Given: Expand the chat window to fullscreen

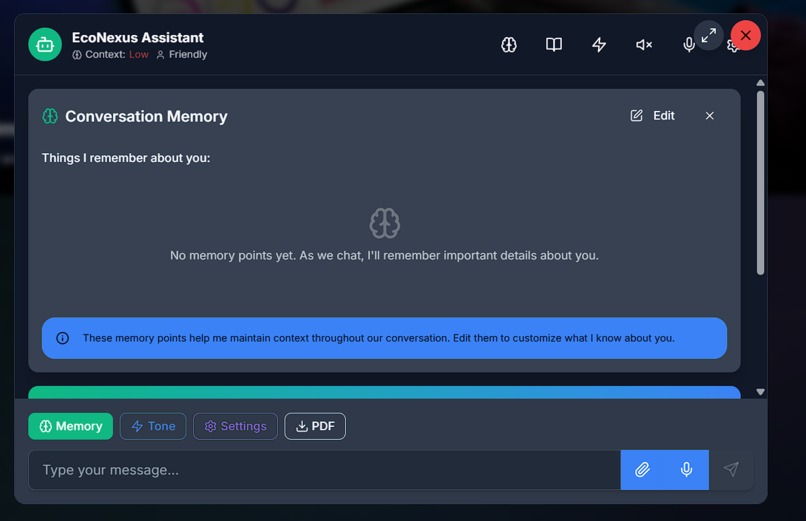Looking at the screenshot, I should point(709,35).
